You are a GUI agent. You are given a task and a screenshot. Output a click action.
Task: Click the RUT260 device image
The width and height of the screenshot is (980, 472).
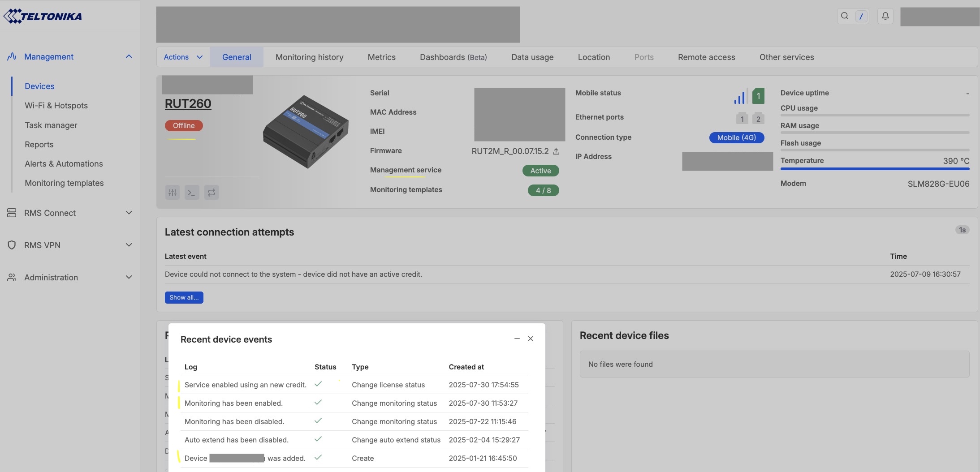point(306,132)
